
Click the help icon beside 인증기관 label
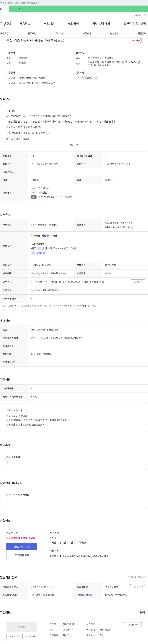87,587
